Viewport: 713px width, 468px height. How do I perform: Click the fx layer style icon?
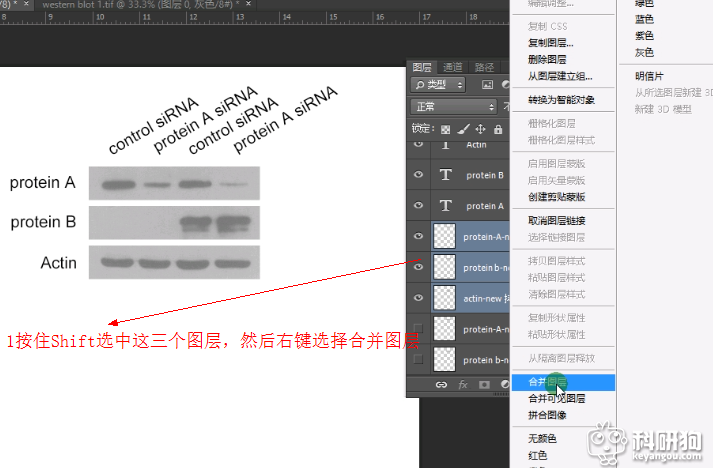click(463, 384)
